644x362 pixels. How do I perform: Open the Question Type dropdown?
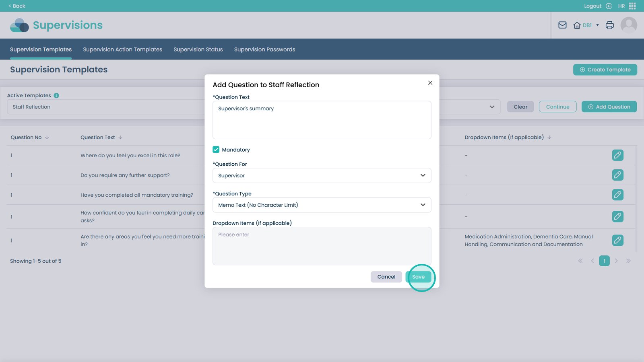(x=322, y=205)
